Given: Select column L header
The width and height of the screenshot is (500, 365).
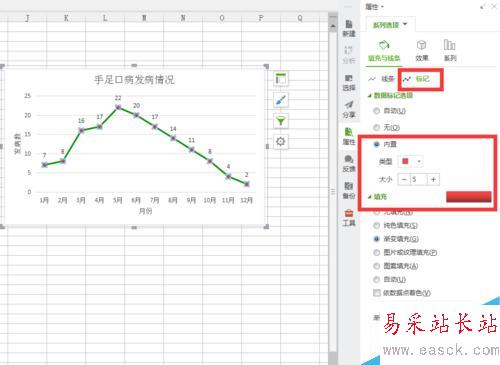Looking at the screenshot, I should click(x=105, y=18).
